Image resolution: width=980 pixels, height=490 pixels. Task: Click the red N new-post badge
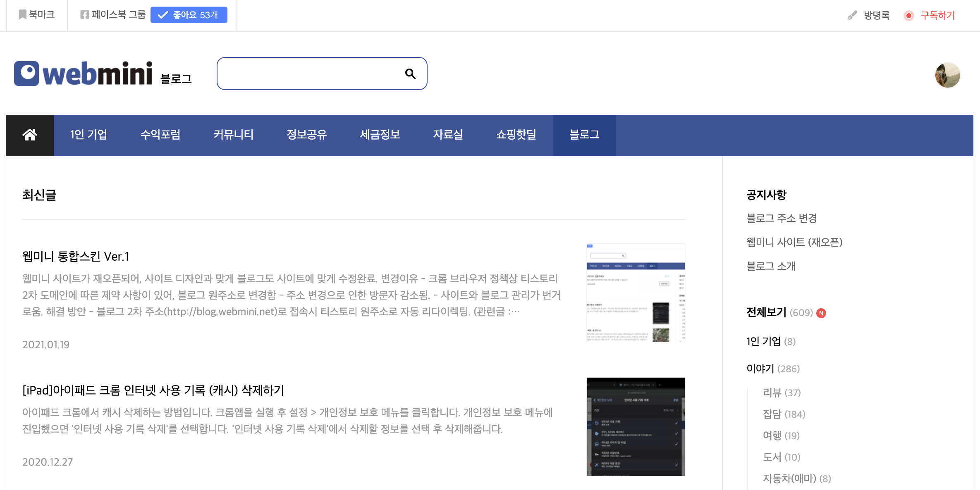tap(821, 313)
